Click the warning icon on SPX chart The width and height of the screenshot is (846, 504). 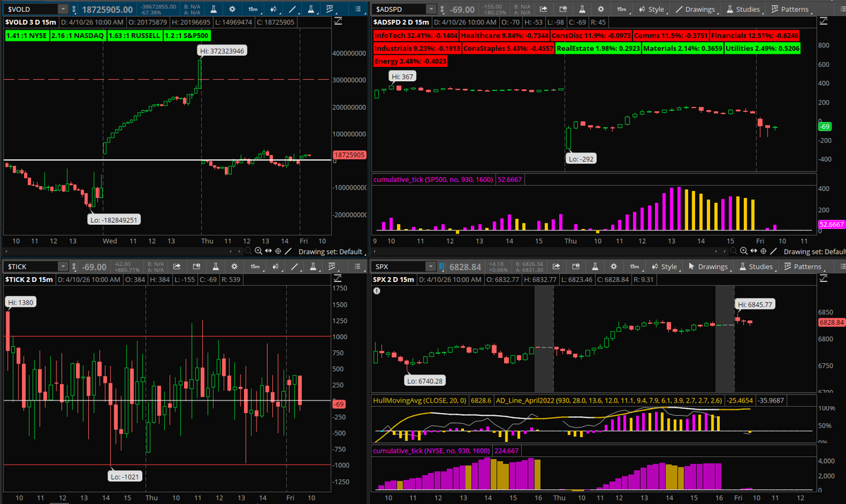tap(376, 290)
